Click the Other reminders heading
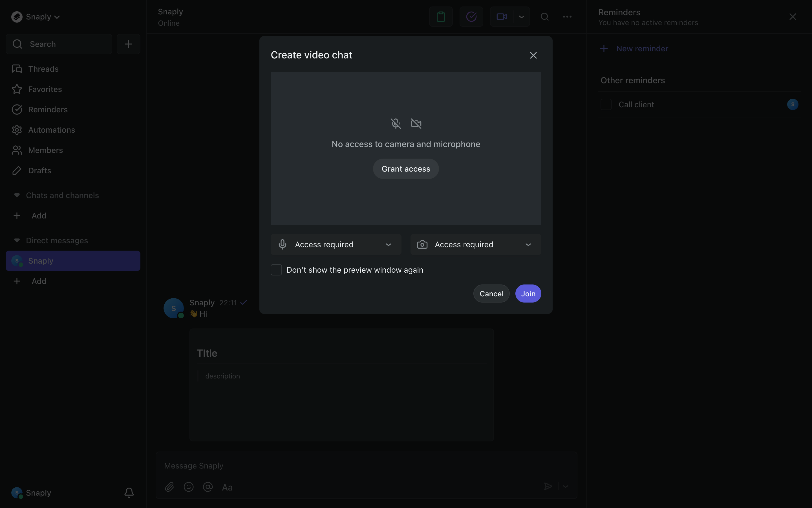812x508 pixels. click(x=632, y=81)
